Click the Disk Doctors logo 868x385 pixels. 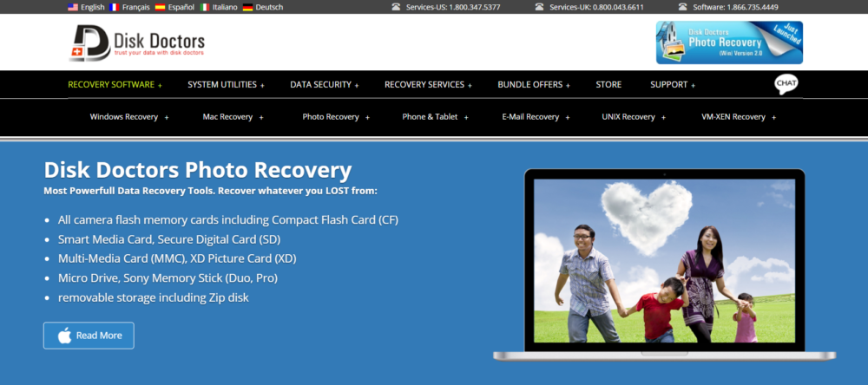pos(137,42)
